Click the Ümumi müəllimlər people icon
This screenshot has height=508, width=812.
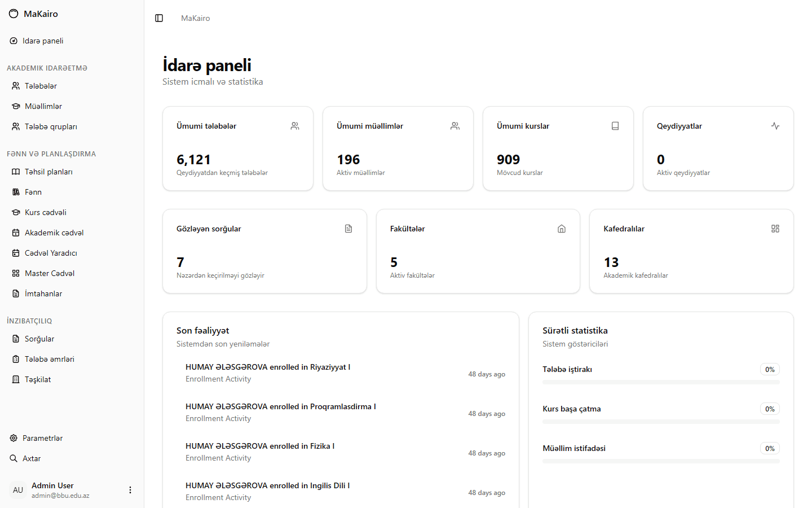(x=455, y=126)
